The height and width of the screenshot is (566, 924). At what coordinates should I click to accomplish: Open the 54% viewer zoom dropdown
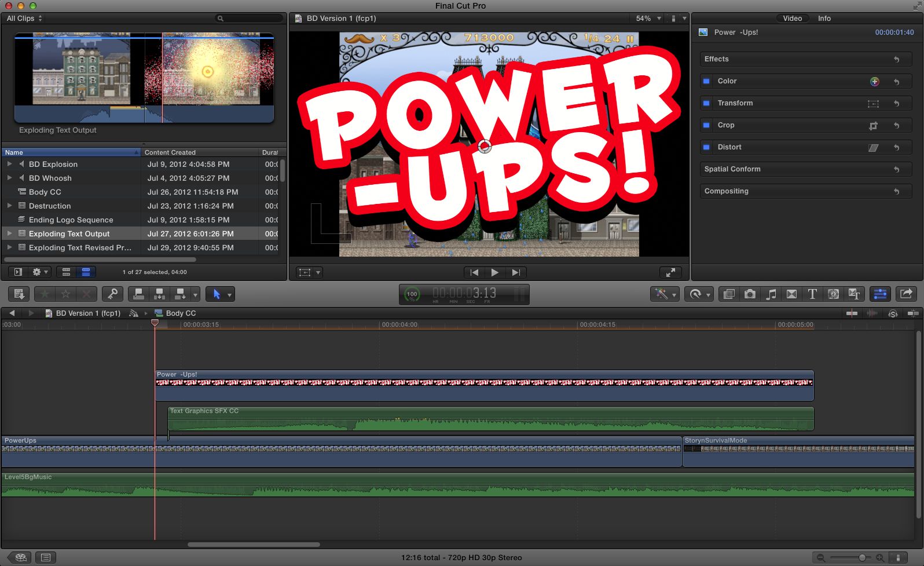click(648, 19)
